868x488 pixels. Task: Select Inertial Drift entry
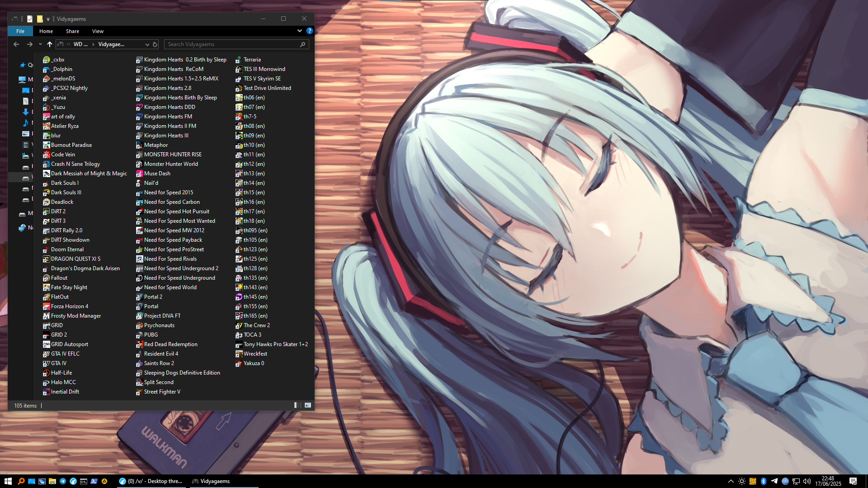point(61,392)
